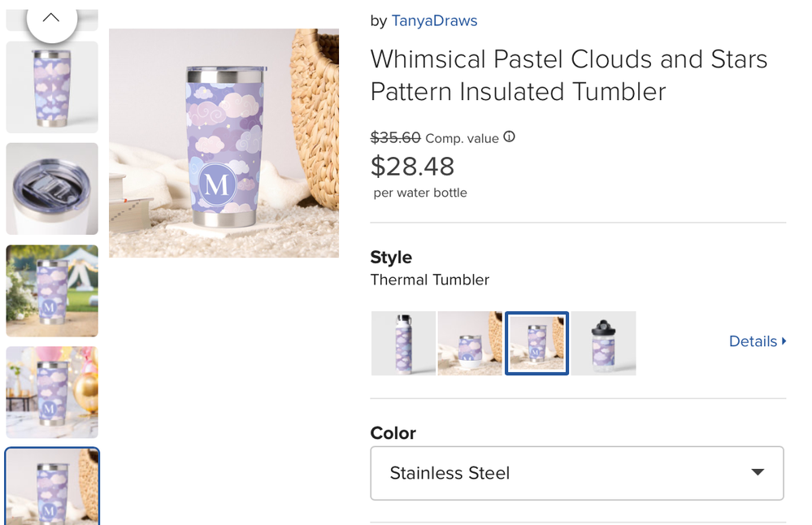Click the dropdown arrow in Color field
Screen dimensions: 812x525
pos(758,472)
